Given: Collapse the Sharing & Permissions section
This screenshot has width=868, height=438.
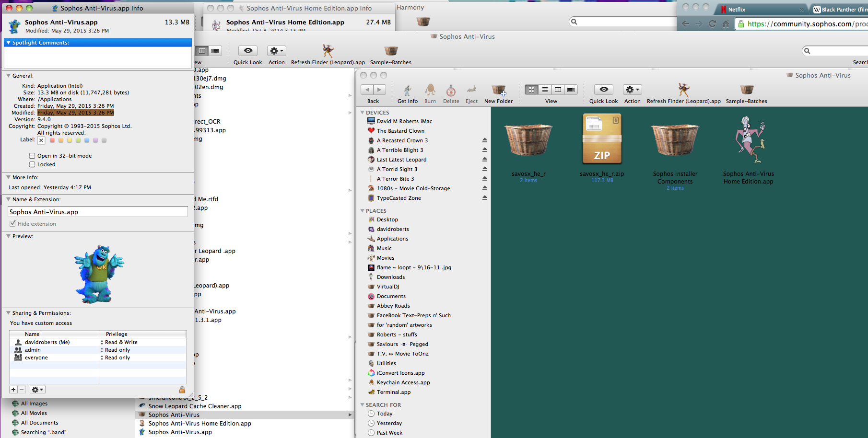Looking at the screenshot, I should click(x=8, y=313).
